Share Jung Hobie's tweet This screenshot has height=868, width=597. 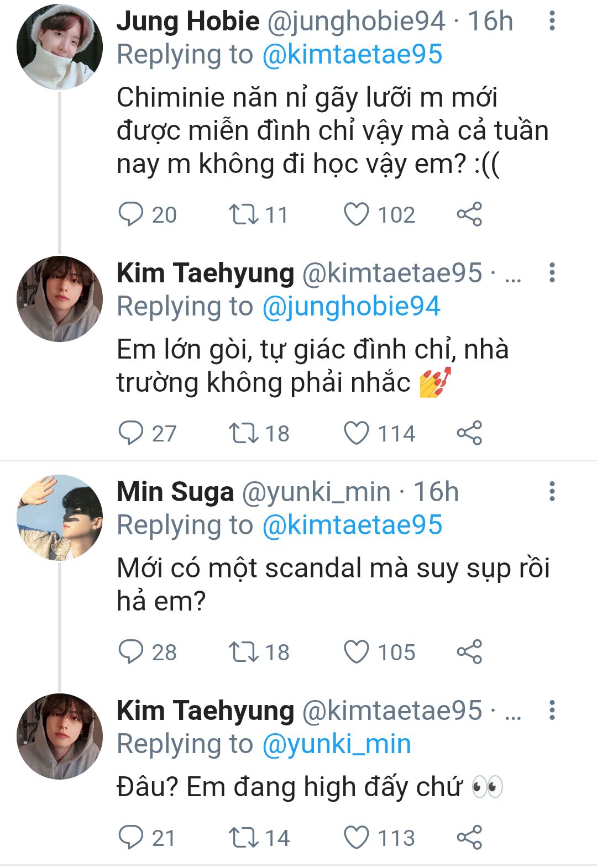[469, 214]
